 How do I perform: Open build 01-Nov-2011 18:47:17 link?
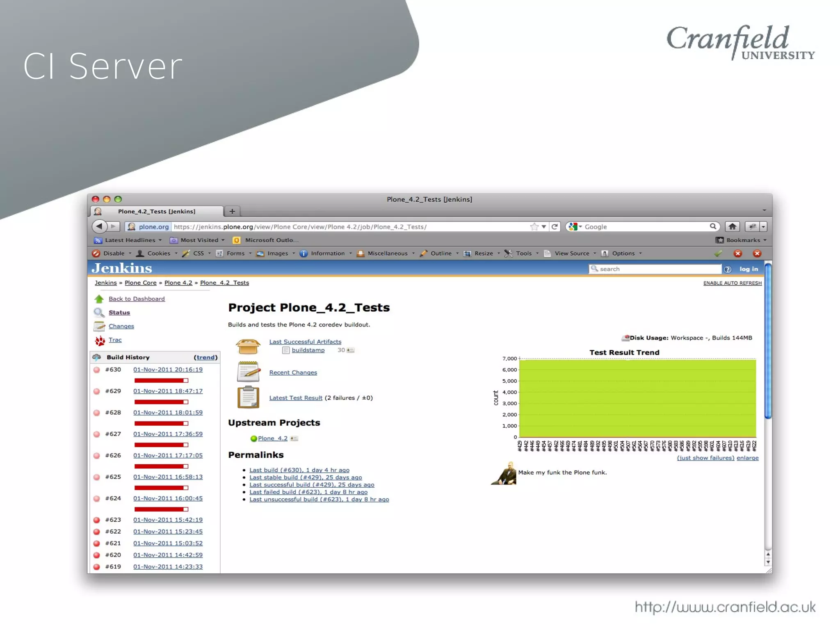coord(168,391)
